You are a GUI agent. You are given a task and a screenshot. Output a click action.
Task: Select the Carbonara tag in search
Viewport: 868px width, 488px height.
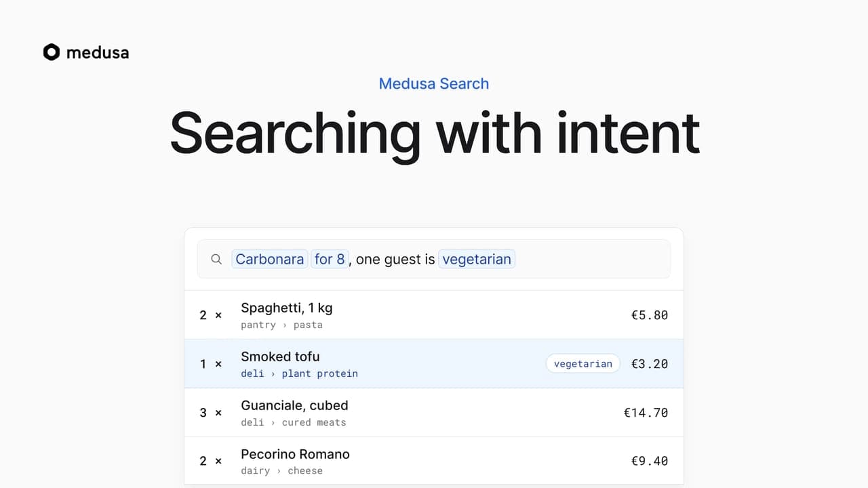pos(270,259)
